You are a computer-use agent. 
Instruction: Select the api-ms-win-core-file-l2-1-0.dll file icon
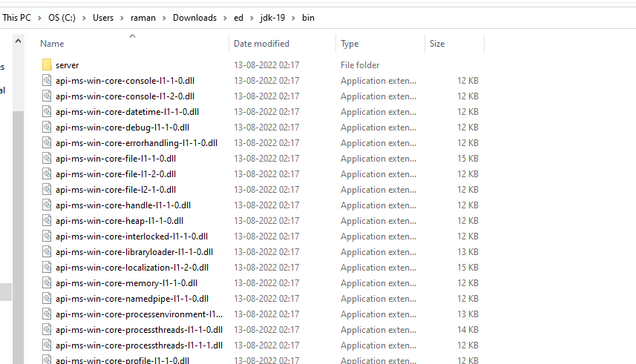47,189
